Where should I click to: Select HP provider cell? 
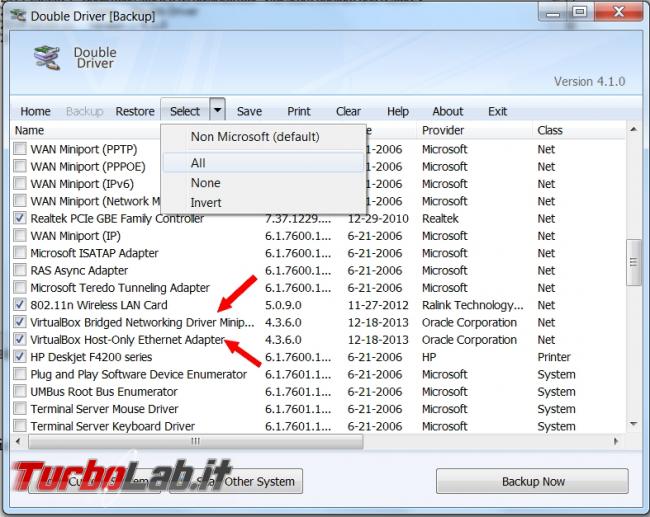coord(429,357)
